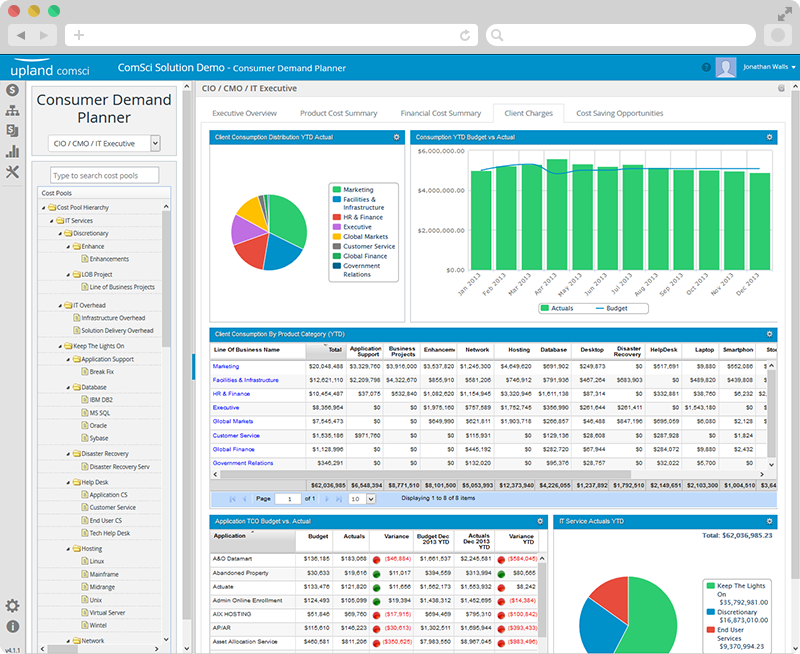800x654 pixels.
Task: Open settings gear on Consumption YTD Budget panel
Action: point(768,137)
